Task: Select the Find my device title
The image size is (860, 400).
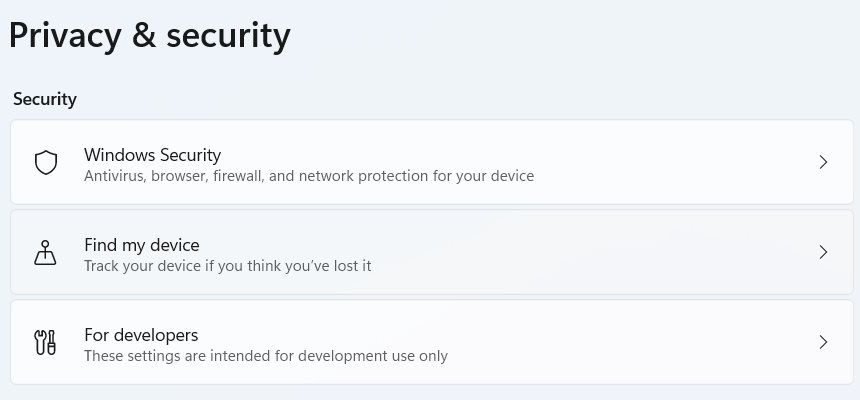Action: 141,245
